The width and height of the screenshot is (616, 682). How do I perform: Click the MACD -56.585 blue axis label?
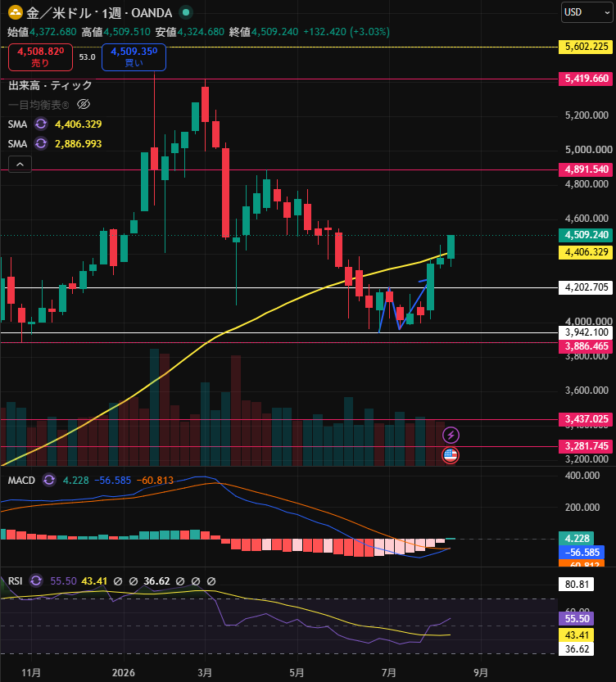[x=582, y=553]
